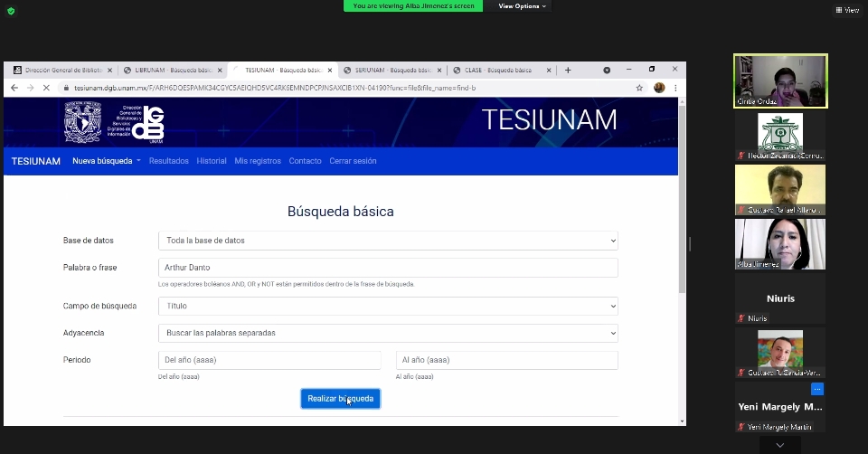The image size is (868, 454).
Task: Select Yeni Margely participant tile
Action: point(780,407)
